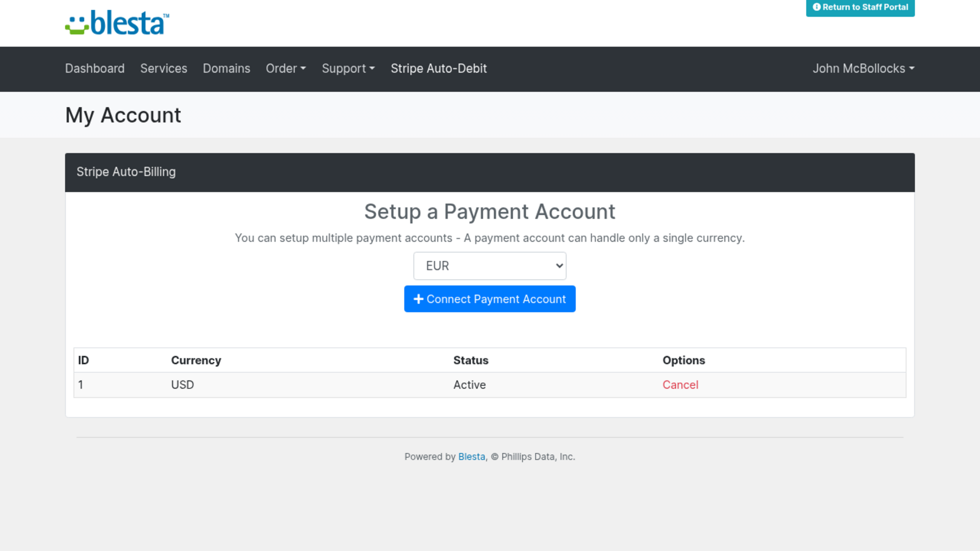Click the Setup a Payment Account heading

pyautogui.click(x=489, y=212)
